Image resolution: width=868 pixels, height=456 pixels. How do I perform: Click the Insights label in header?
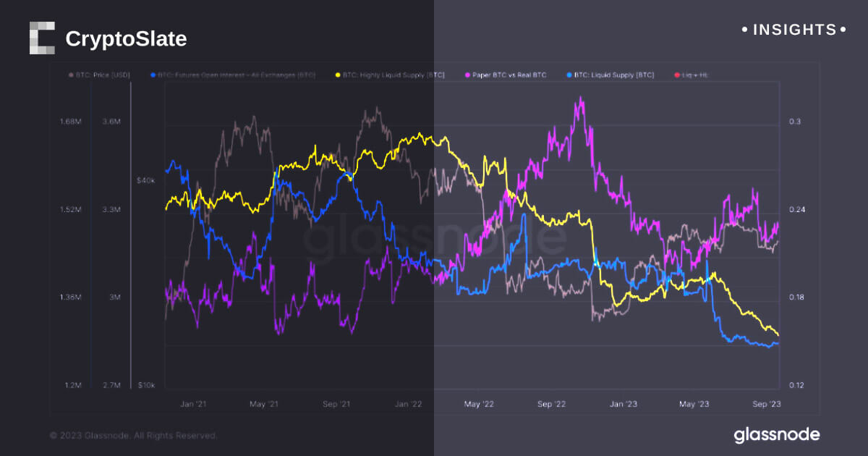click(794, 30)
